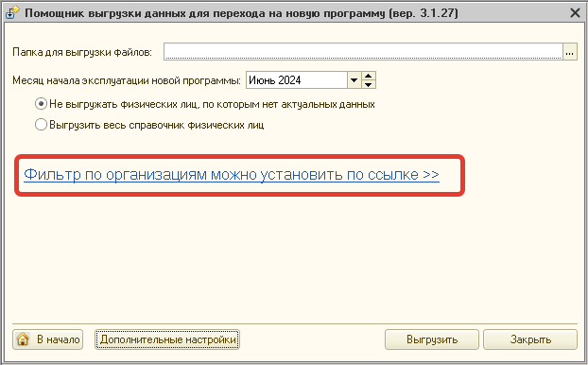This screenshot has width=588, height=365.
Task: Decrease the start month with the down arrow
Action: coord(369,84)
